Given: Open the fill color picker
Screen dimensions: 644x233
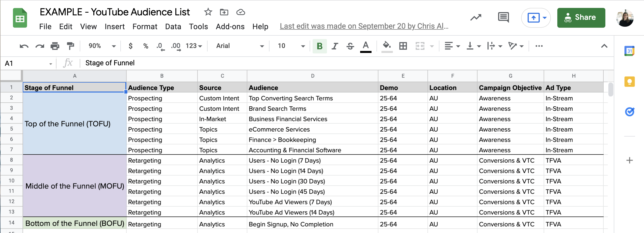Looking at the screenshot, I should tap(387, 46).
